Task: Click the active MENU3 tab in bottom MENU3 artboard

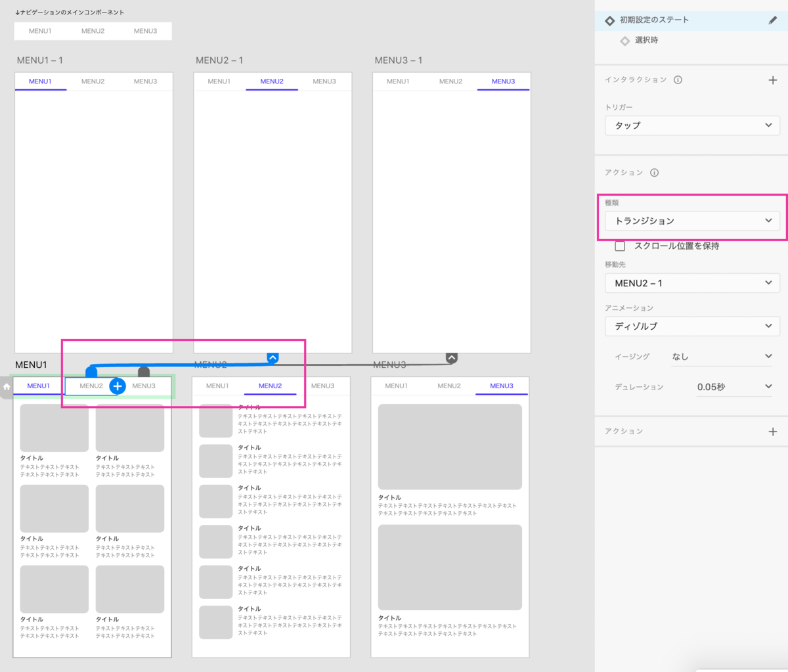Action: pyautogui.click(x=502, y=386)
